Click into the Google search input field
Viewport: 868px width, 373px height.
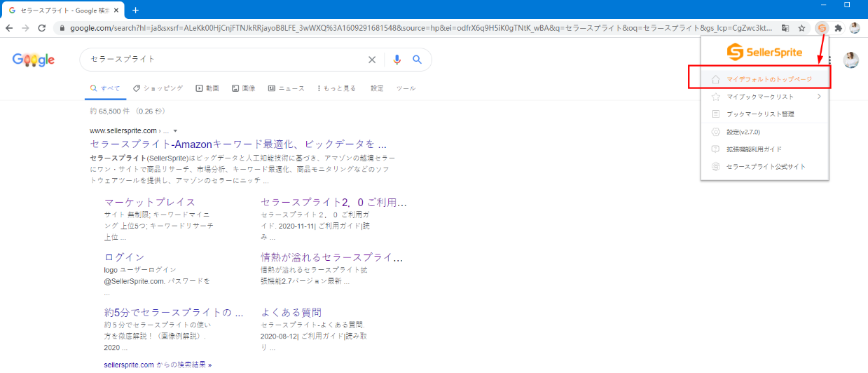point(224,60)
